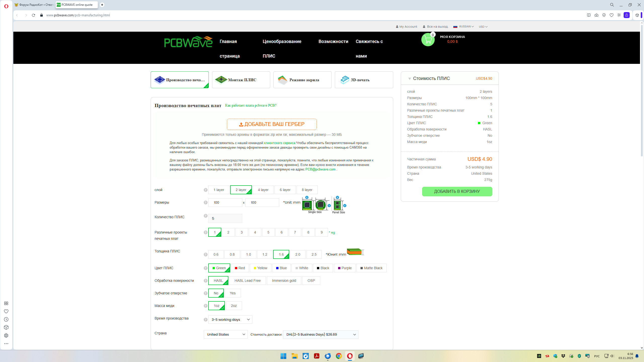Choose Immersion gold surface finish
The height and width of the screenshot is (362, 644).
click(284, 281)
